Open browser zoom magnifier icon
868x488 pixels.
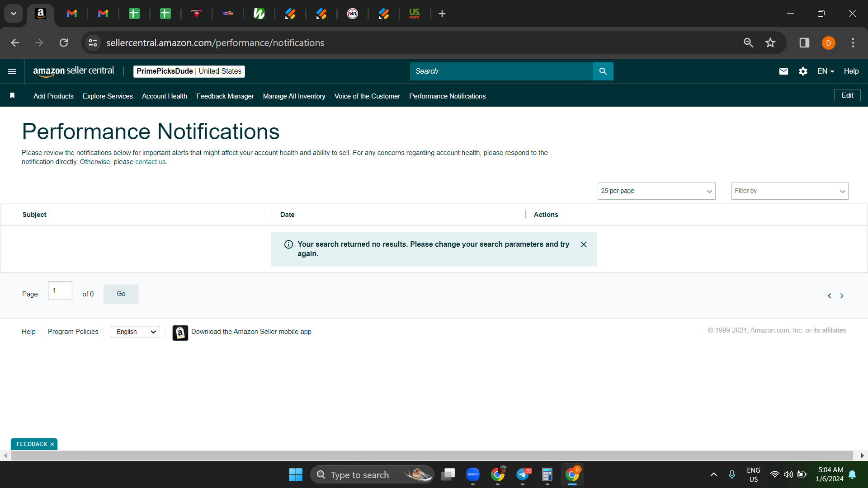748,42
